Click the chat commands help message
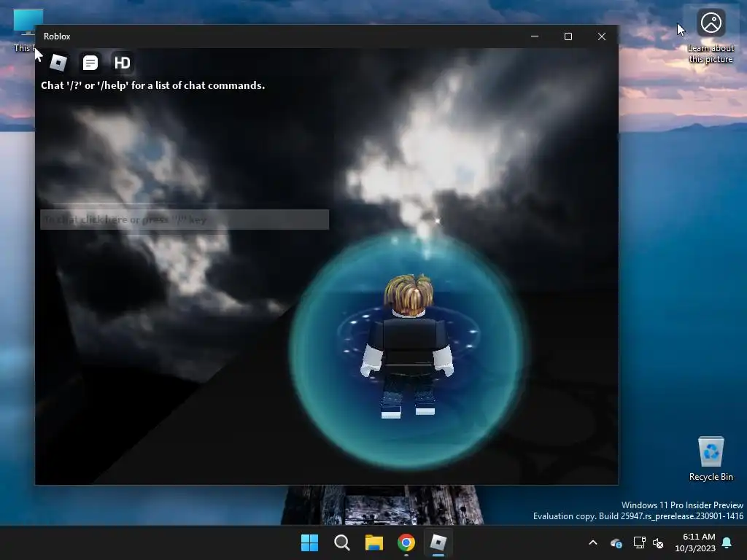Image resolution: width=747 pixels, height=560 pixels. click(153, 85)
